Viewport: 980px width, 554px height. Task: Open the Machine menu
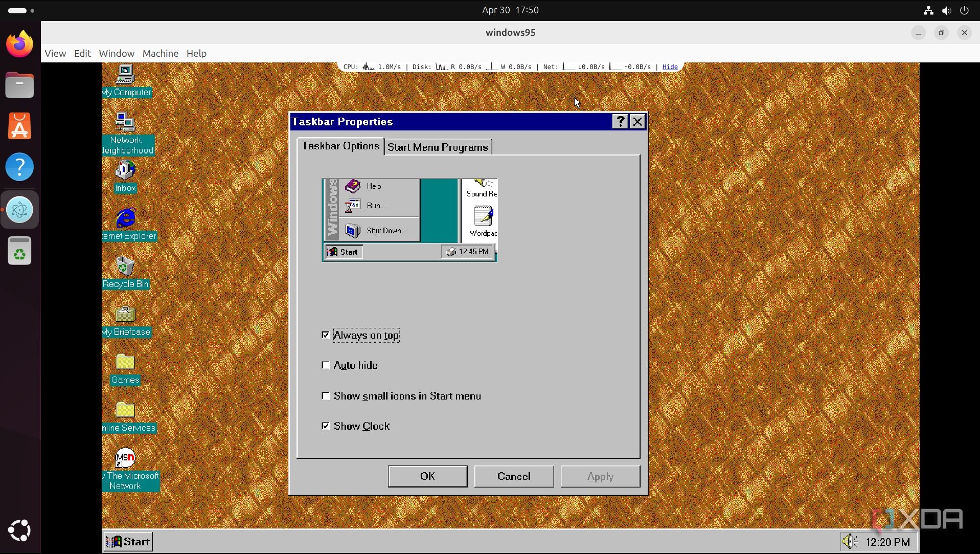[x=161, y=53]
